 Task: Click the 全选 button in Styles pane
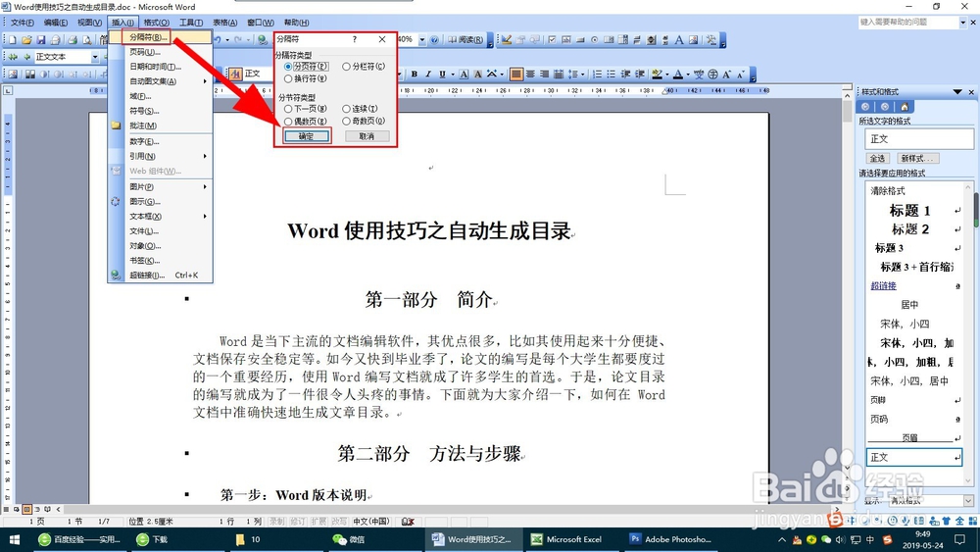tap(877, 158)
